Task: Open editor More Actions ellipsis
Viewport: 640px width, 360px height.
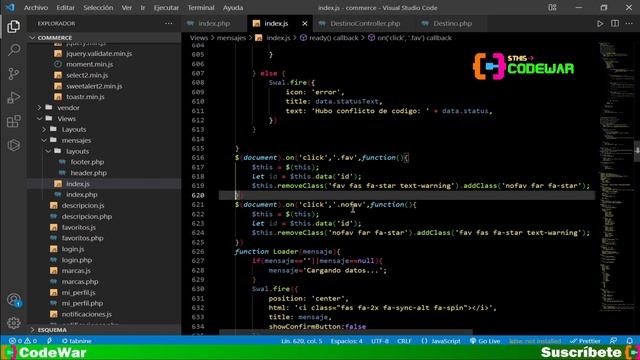Action: 629,24
